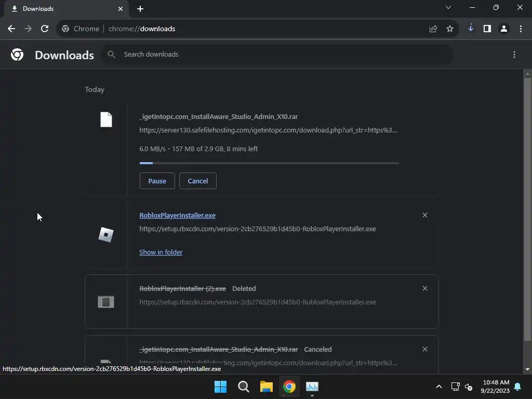The width and height of the screenshot is (532, 399).
Task: Open File Explorer from taskbar
Action: pos(267,387)
